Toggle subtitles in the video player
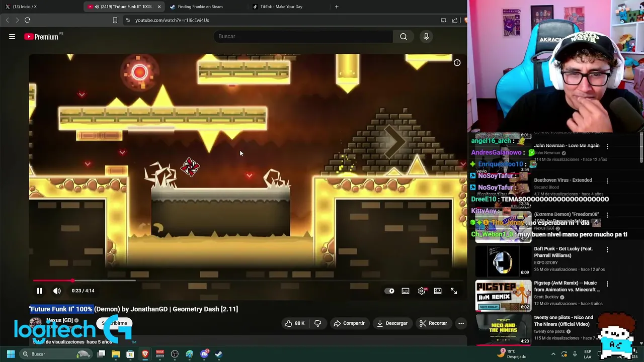Viewport: 644px width, 362px height. tap(406, 291)
